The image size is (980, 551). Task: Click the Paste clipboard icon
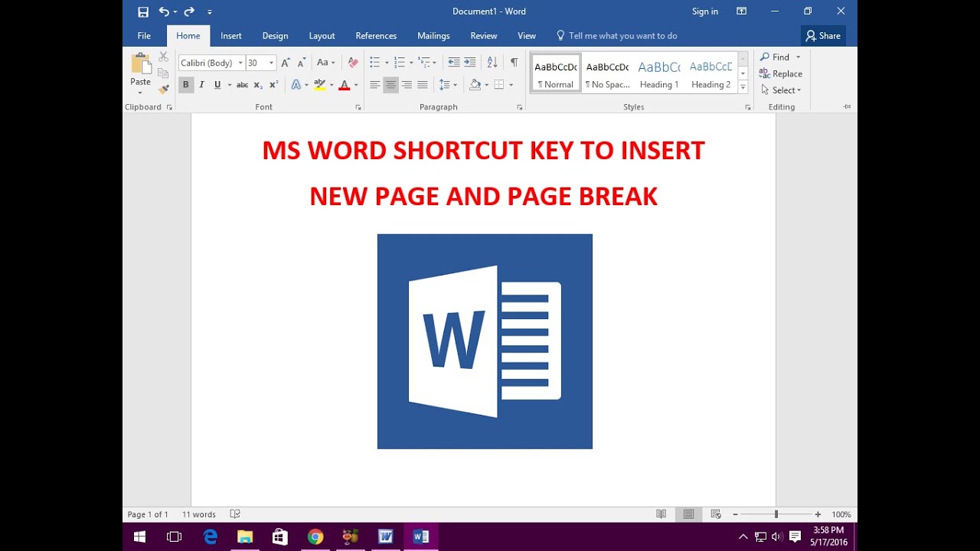(x=141, y=64)
